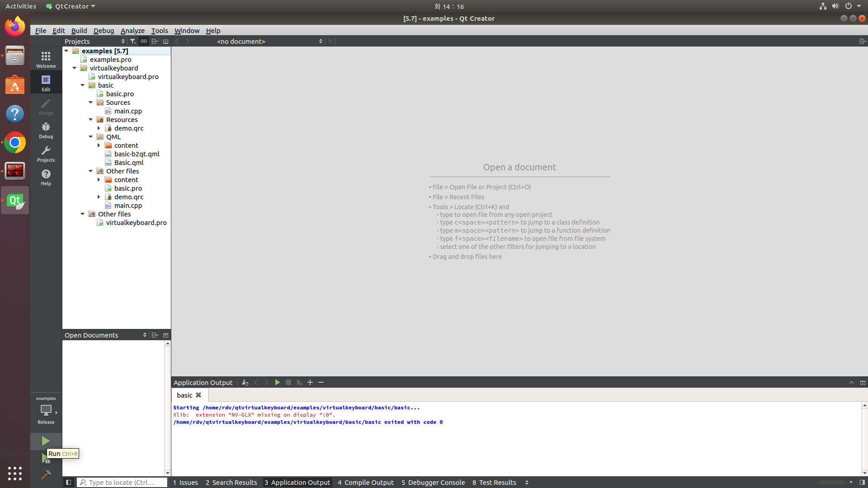This screenshot has width=868, height=488.
Task: Open Google Chrome from the dock
Action: tap(15, 143)
